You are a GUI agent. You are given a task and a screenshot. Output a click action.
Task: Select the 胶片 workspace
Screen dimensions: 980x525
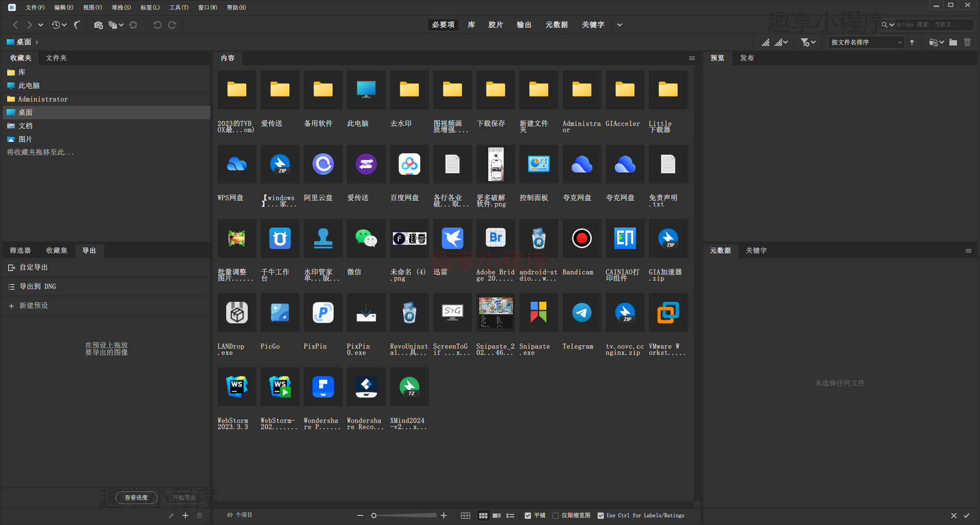click(496, 25)
